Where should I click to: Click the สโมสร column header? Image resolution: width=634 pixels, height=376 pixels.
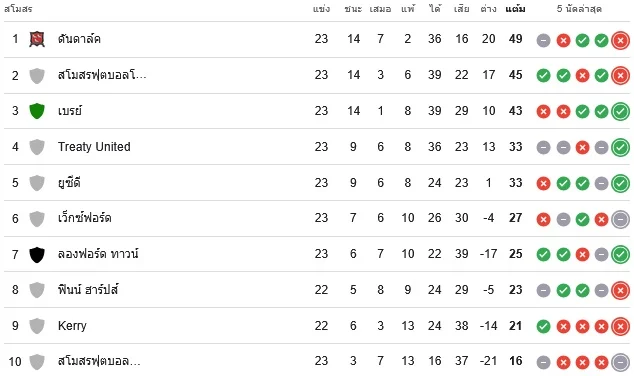(x=18, y=9)
